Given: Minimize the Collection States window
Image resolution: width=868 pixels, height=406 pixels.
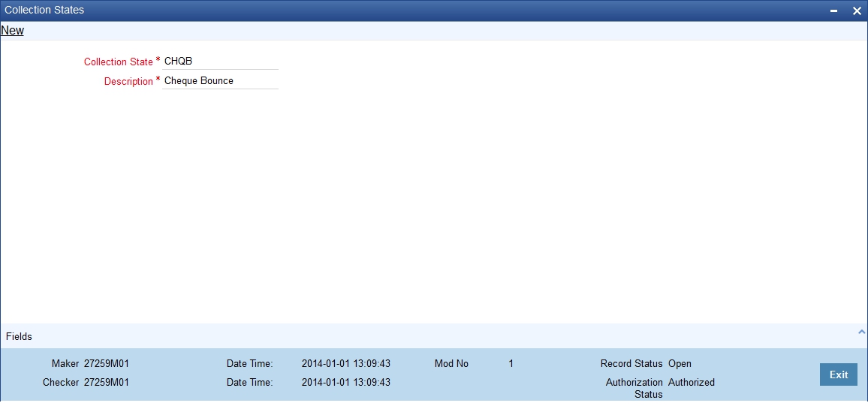Looking at the screenshot, I should pos(833,11).
